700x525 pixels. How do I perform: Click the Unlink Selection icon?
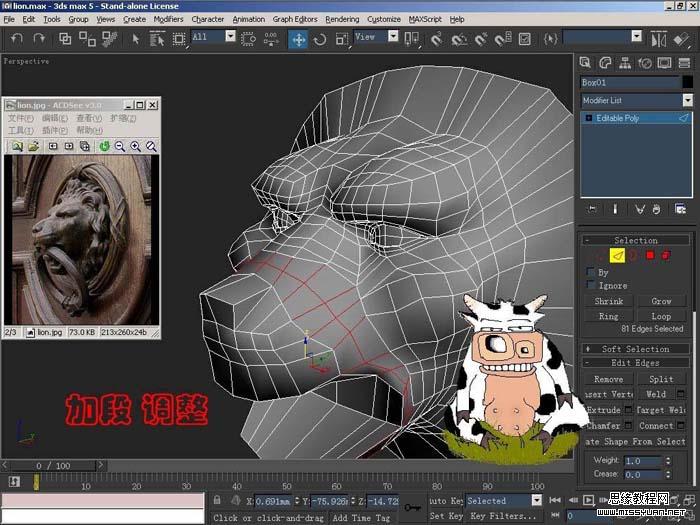(x=87, y=39)
